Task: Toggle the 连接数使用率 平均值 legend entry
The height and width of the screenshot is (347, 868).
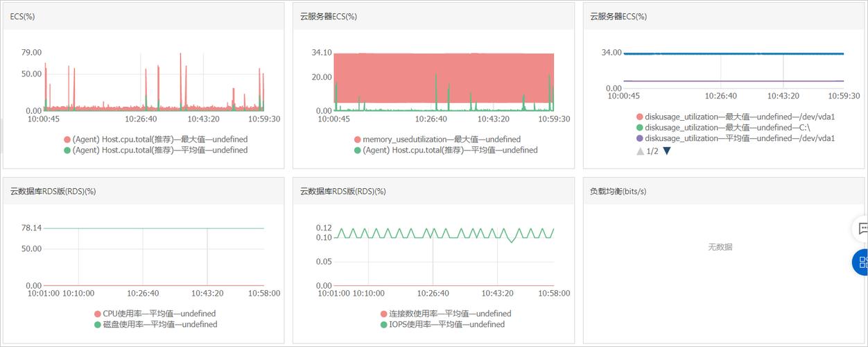Action: [446, 314]
